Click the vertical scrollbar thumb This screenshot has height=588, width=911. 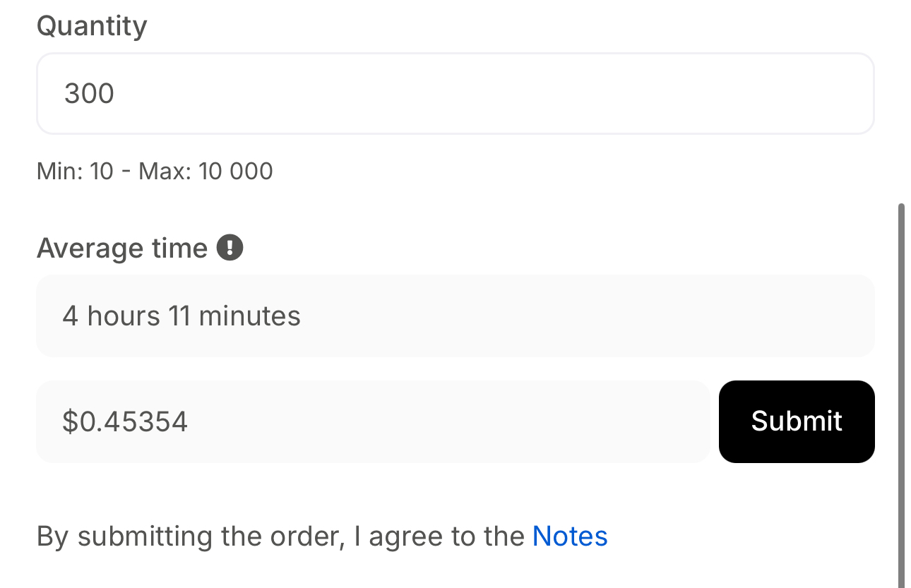(900, 395)
